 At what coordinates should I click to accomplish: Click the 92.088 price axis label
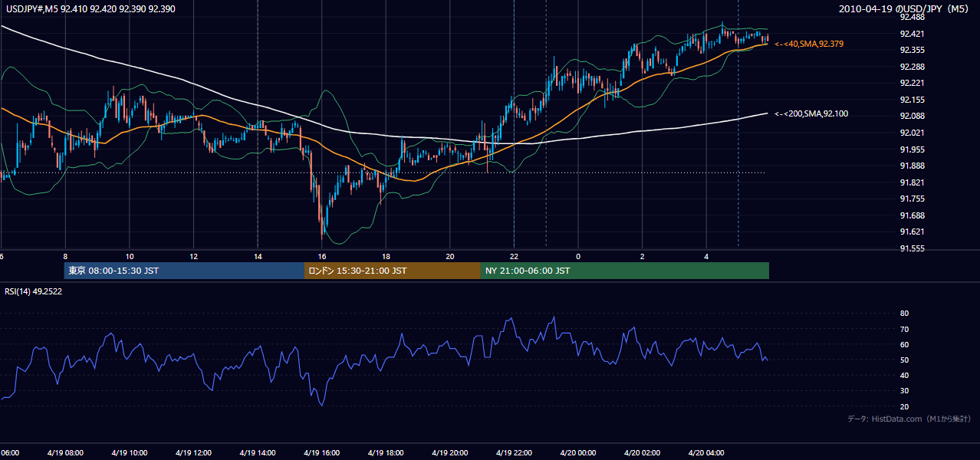pos(913,116)
